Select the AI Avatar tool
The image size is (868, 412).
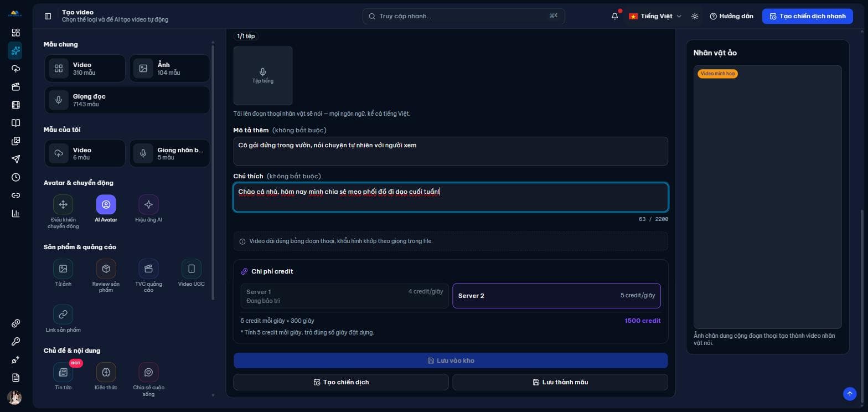click(x=106, y=209)
